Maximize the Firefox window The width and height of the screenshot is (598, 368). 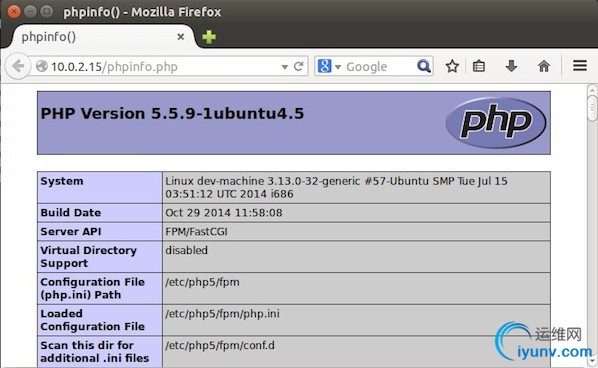click(47, 11)
